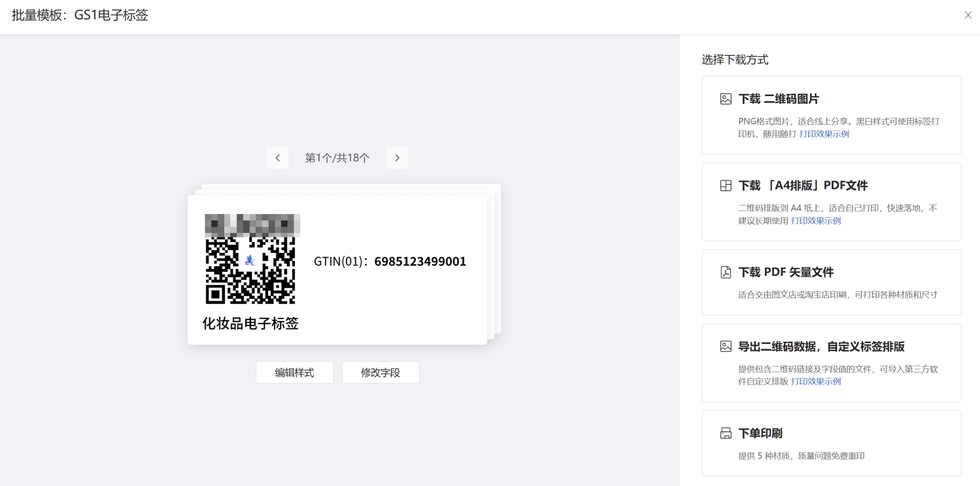Image resolution: width=980 pixels, height=486 pixels.
Task: Select the 下单印刷 option card
Action: click(831, 443)
